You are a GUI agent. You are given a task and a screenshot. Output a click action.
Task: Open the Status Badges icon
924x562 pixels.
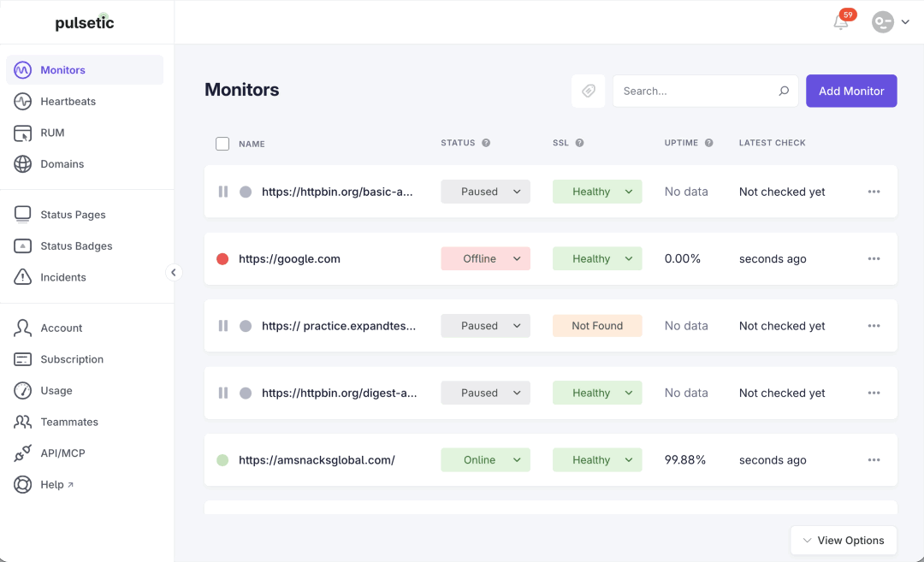(22, 246)
